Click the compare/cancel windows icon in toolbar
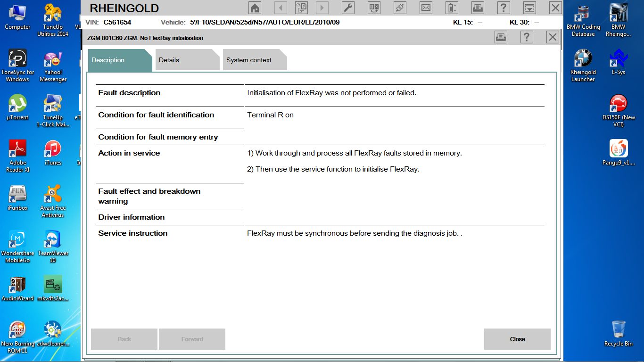This screenshot has width=644, height=362. [374, 8]
